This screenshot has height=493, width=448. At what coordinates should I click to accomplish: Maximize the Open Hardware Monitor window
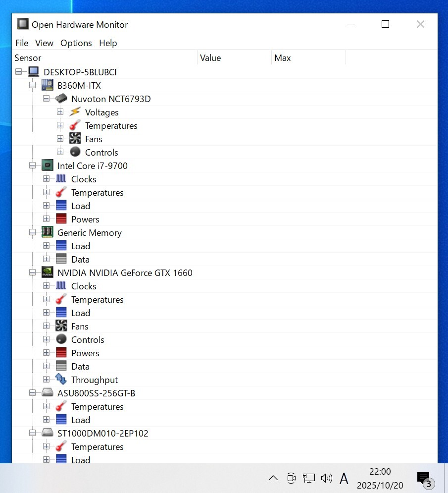[x=386, y=24]
